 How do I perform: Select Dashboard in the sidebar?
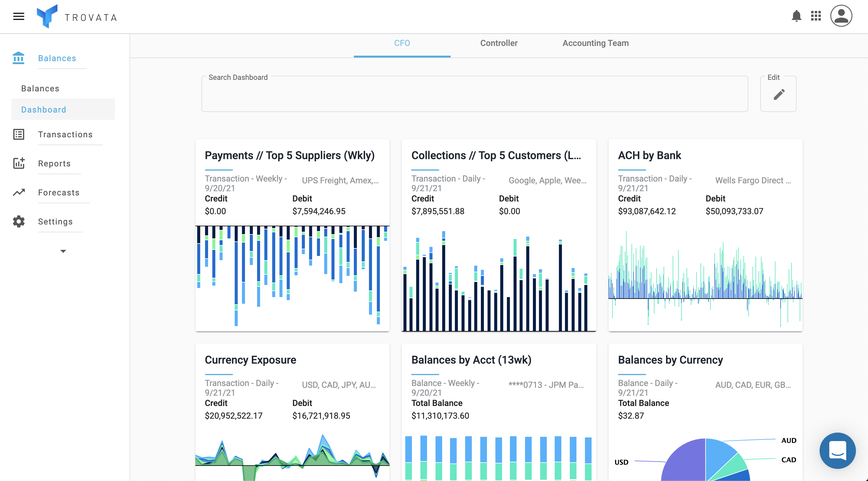pyautogui.click(x=44, y=110)
